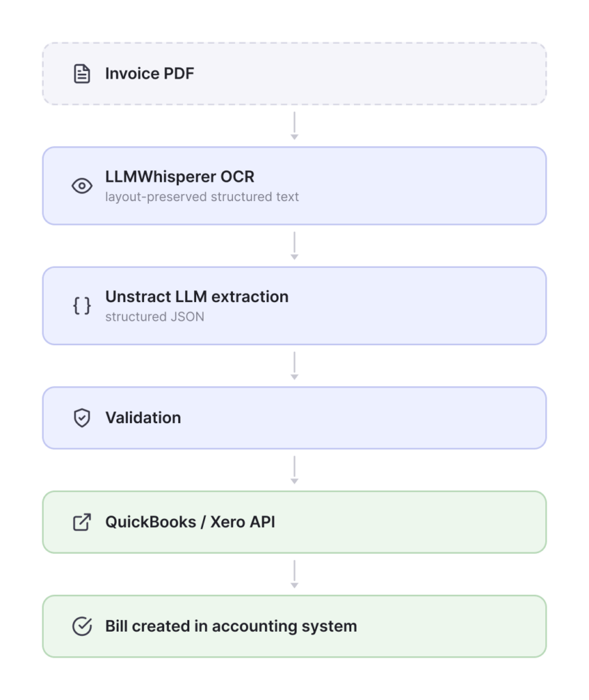The image size is (589, 700).
Task: Select the Bill created in accounting system box
Action: tap(294, 626)
